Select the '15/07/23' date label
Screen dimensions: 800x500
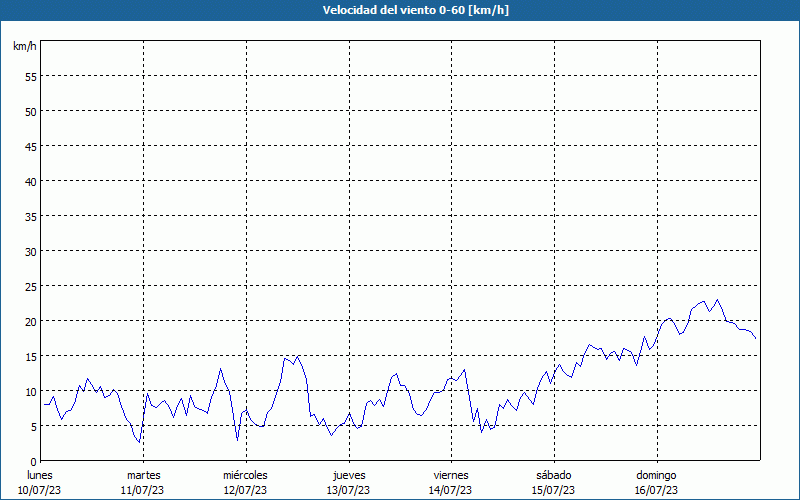coord(553,490)
